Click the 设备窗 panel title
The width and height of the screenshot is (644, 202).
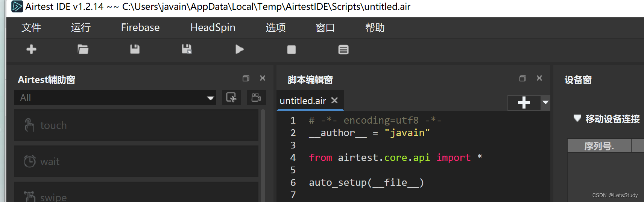point(578,80)
